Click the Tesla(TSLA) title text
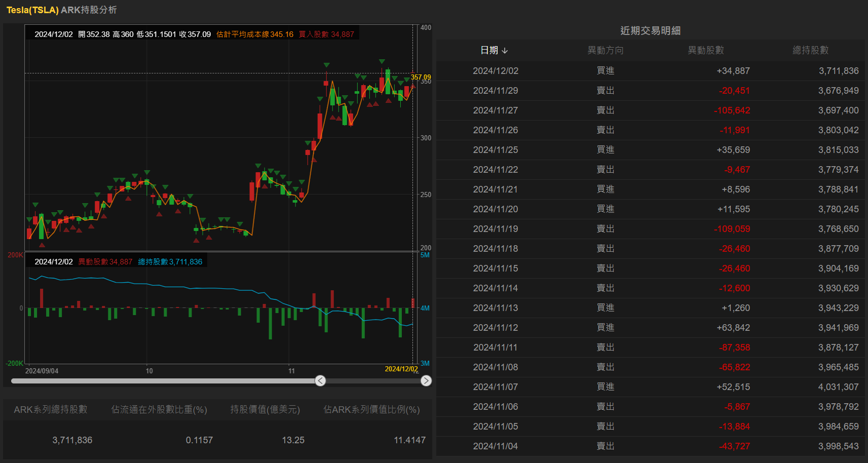The width and height of the screenshot is (868, 463). pos(32,10)
